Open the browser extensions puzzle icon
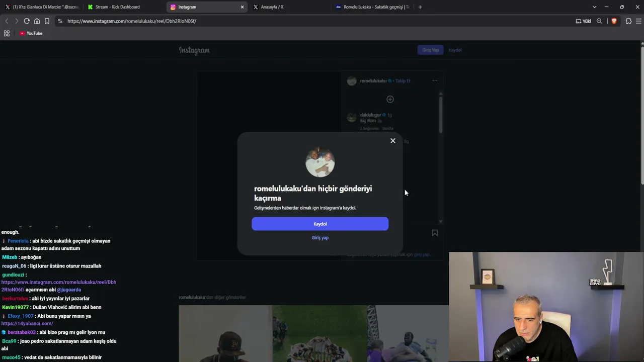The image size is (644, 362). click(x=628, y=21)
